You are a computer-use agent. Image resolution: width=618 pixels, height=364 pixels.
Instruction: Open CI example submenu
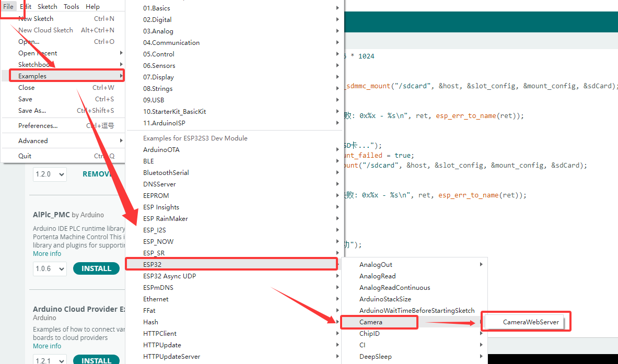414,345
